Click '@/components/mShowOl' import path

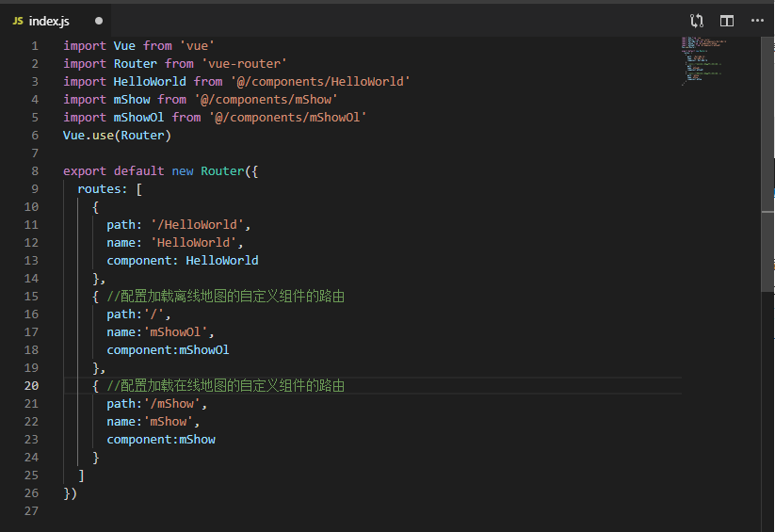[287, 117]
